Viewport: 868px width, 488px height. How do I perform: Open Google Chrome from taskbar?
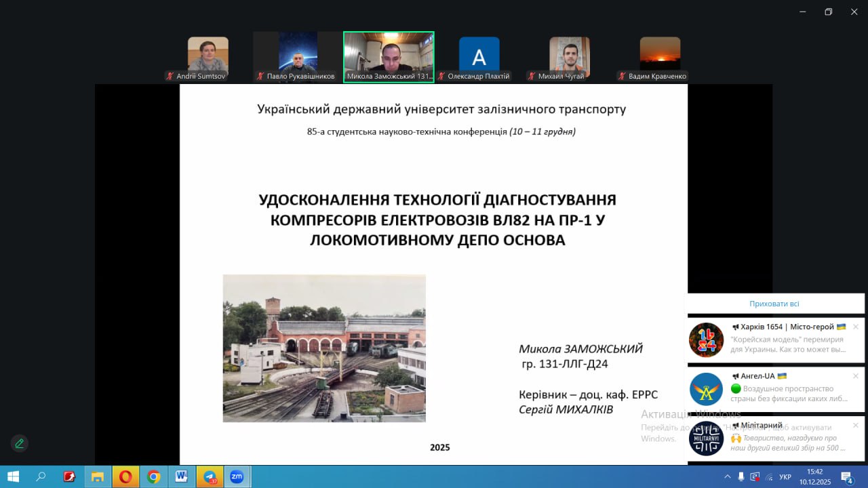tap(154, 476)
